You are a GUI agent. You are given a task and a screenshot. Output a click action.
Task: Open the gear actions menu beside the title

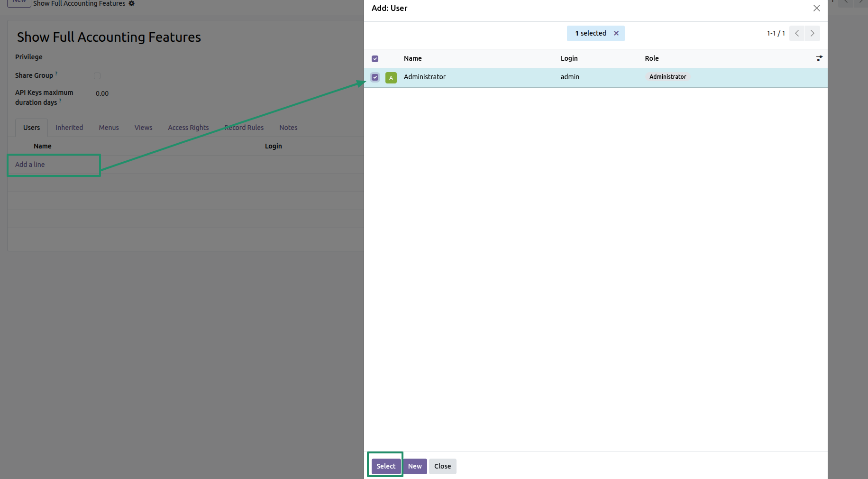point(132,3)
